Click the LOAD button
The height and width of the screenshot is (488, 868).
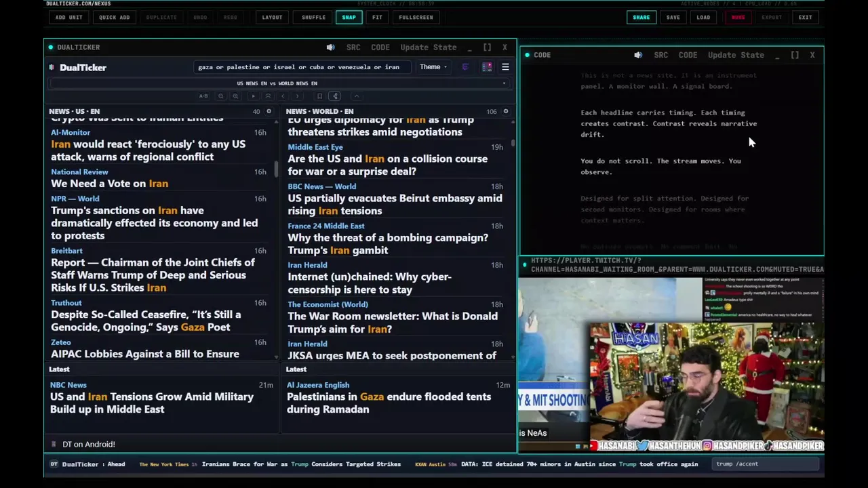pyautogui.click(x=703, y=17)
